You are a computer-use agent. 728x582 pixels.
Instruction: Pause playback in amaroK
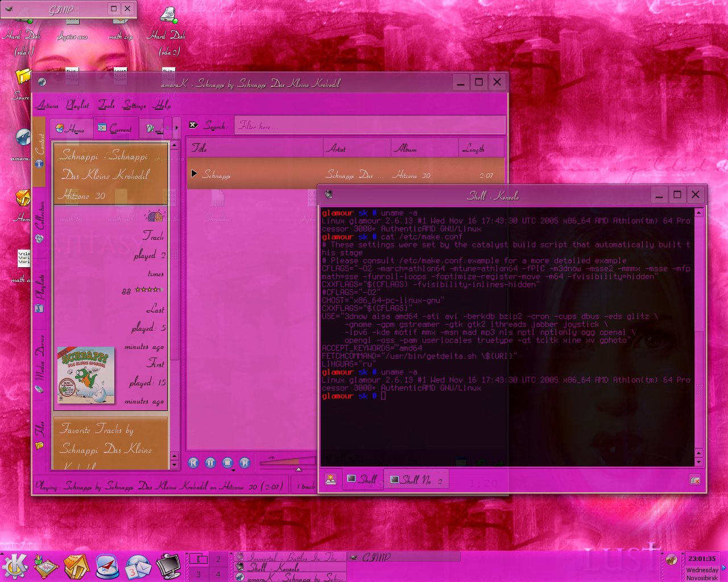[210, 463]
